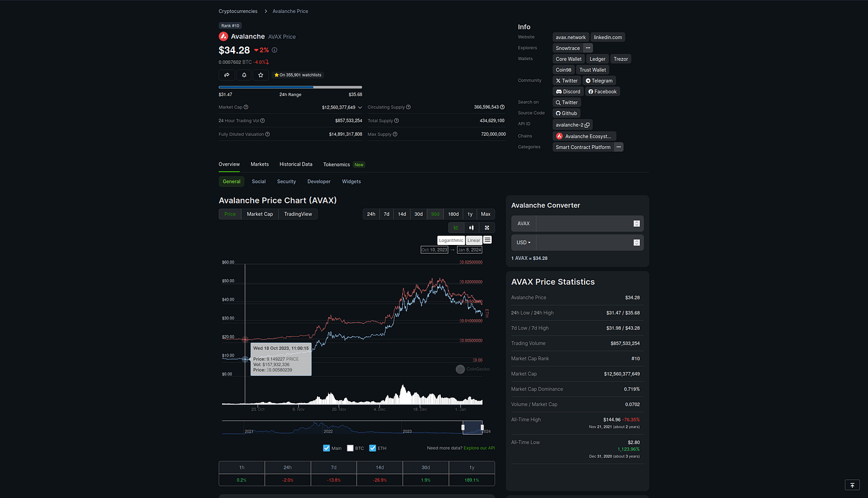Switch to the Widgets sub-tab

(x=352, y=182)
